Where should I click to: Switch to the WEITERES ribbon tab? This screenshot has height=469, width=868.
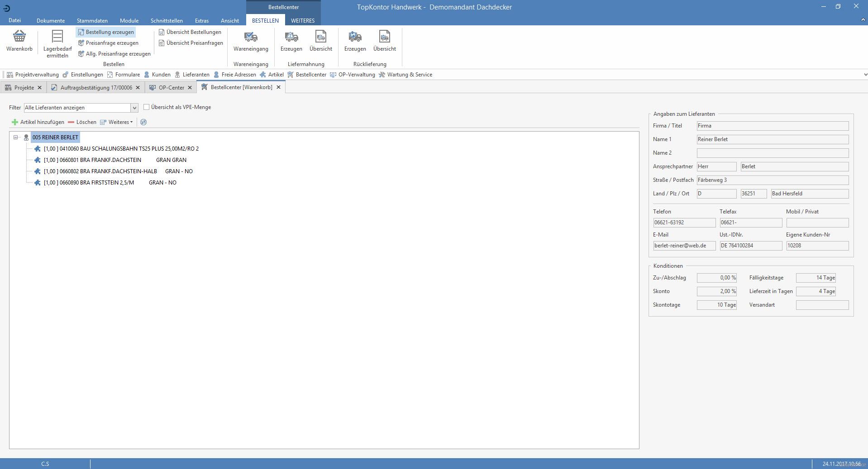coord(302,21)
